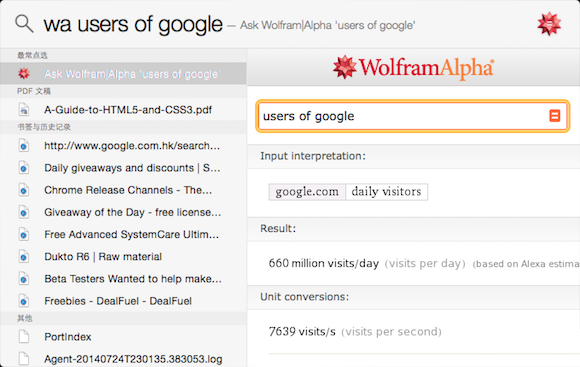Click the WolframAlpha logo in preview
Screen dimensions: 580x367
click(413, 68)
